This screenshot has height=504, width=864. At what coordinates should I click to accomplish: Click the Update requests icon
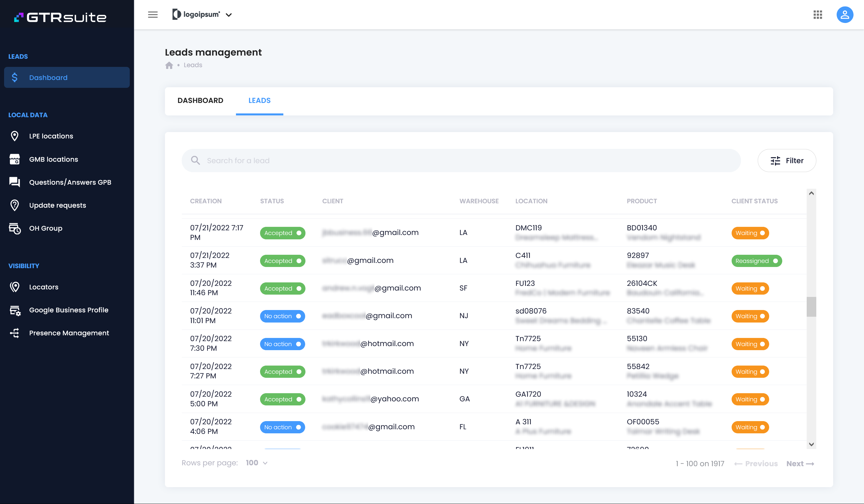coord(15,205)
